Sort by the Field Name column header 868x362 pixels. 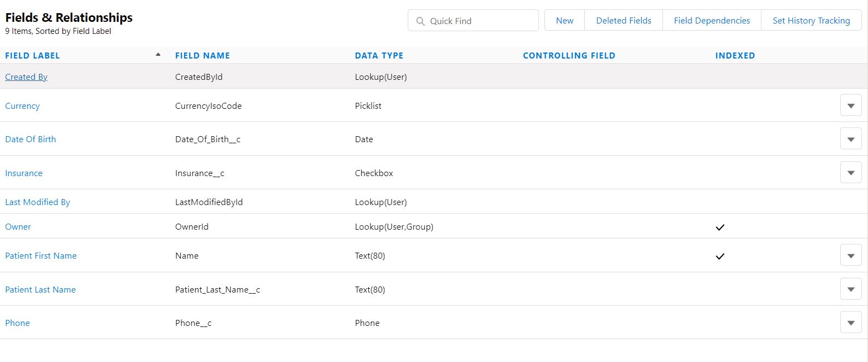point(202,56)
